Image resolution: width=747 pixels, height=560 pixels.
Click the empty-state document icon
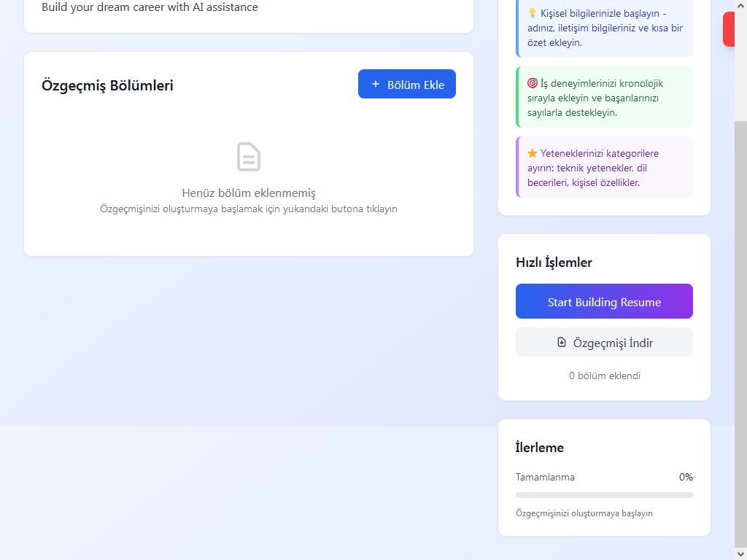(249, 157)
